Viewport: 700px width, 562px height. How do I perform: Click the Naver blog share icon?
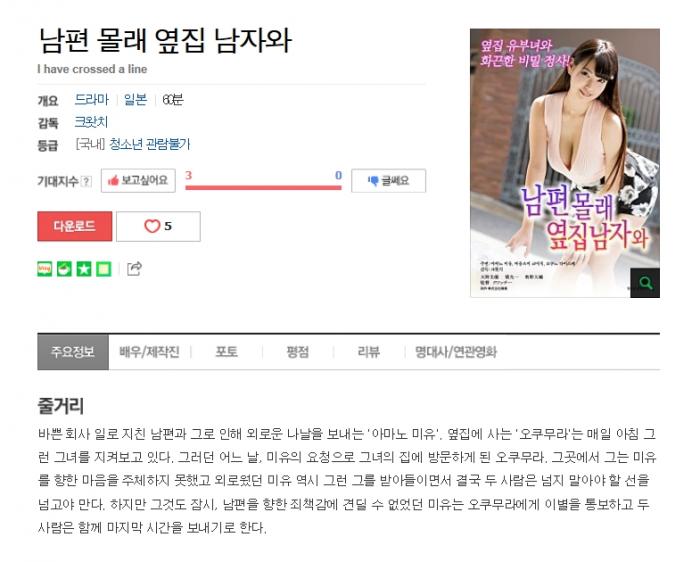click(x=45, y=269)
